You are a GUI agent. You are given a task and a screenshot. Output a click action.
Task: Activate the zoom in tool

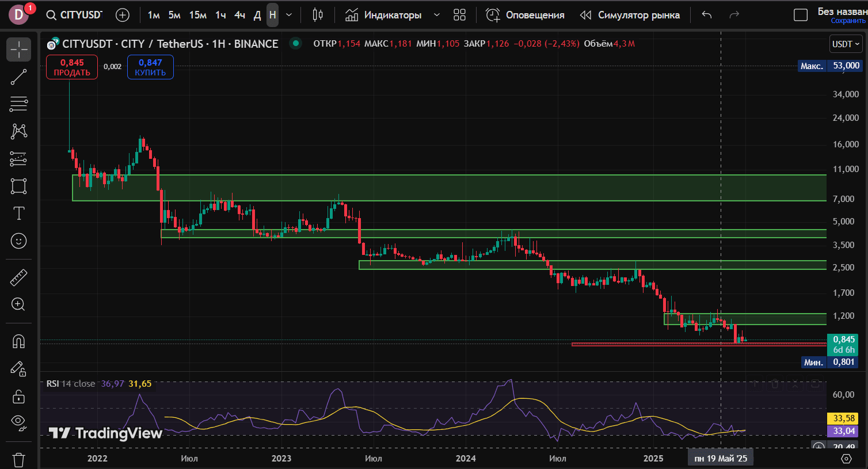click(x=18, y=304)
